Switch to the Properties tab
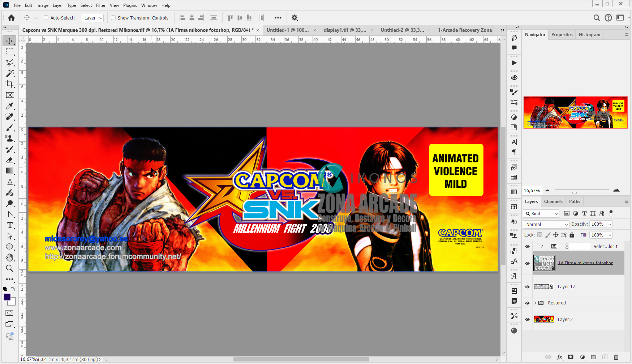Viewport: 632px width, 364px height. pos(562,35)
